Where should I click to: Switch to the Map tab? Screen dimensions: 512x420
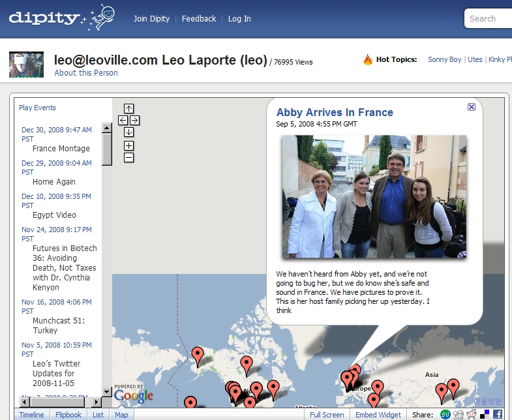pyautogui.click(x=121, y=415)
